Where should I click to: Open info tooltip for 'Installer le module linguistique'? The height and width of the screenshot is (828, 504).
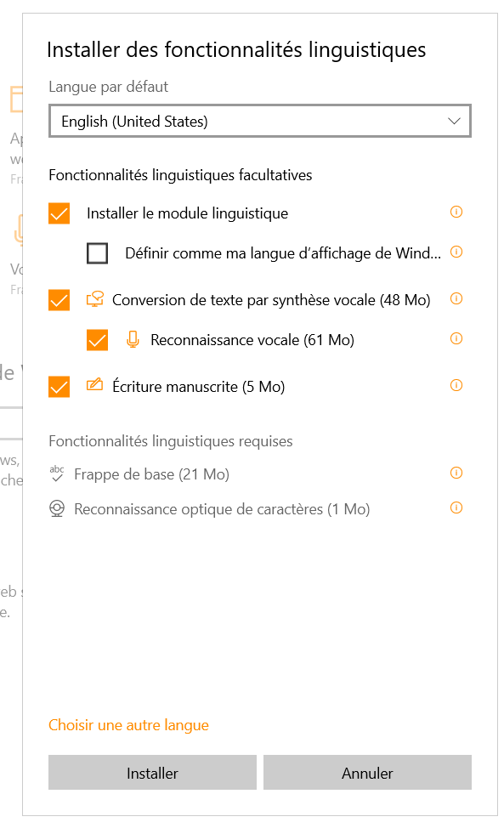pyautogui.click(x=456, y=213)
